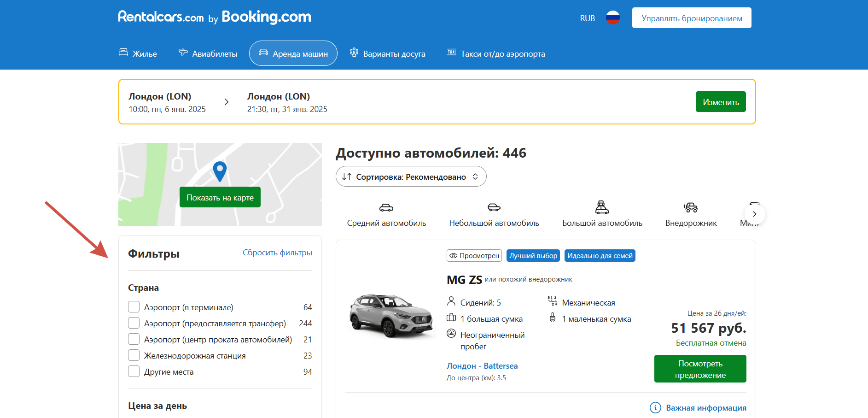Check Аэропорт (в терминале) filter
This screenshot has width=868, height=418.
(134, 307)
